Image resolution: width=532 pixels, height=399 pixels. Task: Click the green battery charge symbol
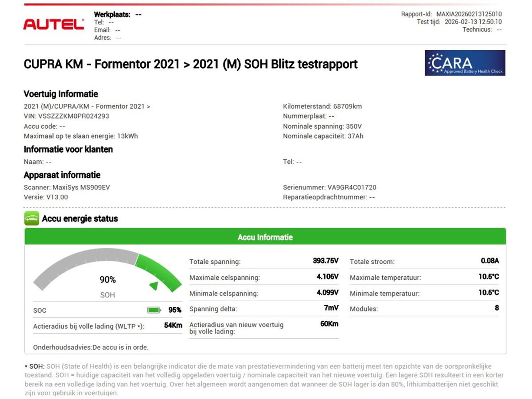(153, 310)
